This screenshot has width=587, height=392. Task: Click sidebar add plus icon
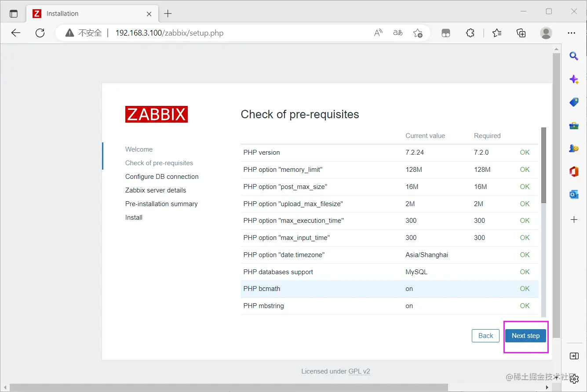[574, 219]
